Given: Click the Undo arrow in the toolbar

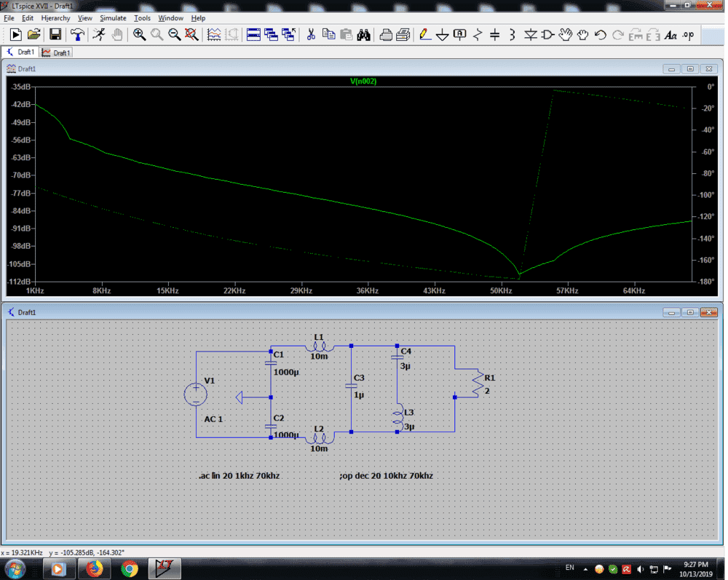Looking at the screenshot, I should click(601, 34).
